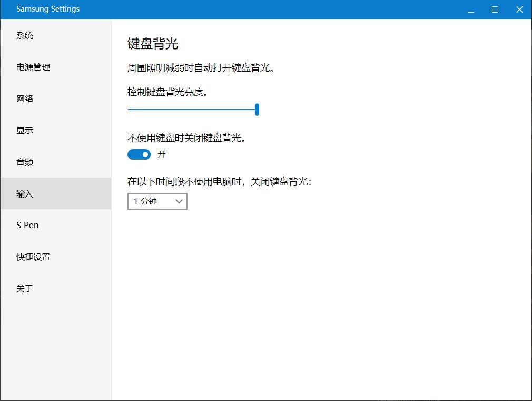
Task: Disable the 不使用键盘时关闭键盘背光 toggle
Action: pyautogui.click(x=139, y=154)
